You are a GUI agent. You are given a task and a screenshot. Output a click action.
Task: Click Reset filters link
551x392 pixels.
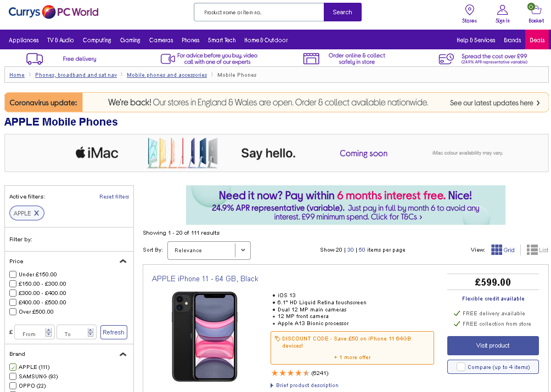pyautogui.click(x=114, y=196)
